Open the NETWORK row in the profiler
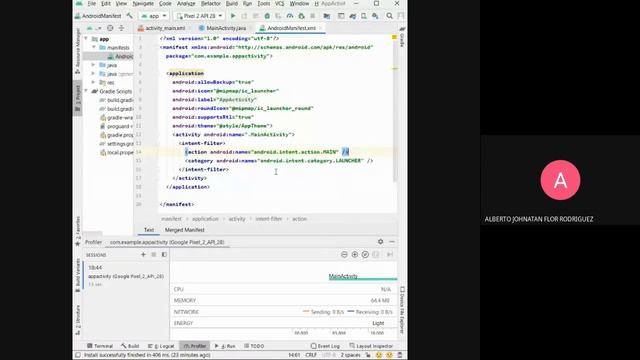This screenshot has width=640, height=360. pos(284,312)
